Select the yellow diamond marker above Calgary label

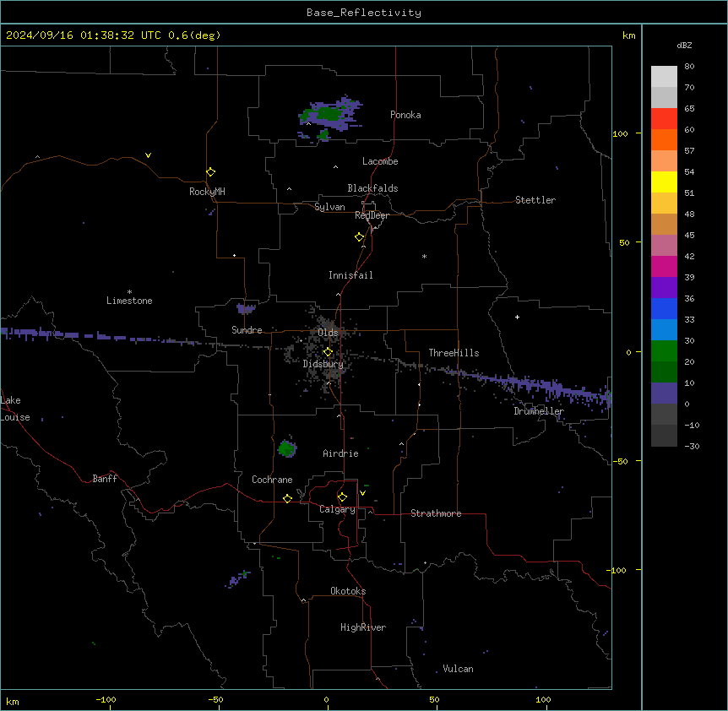pos(342,497)
